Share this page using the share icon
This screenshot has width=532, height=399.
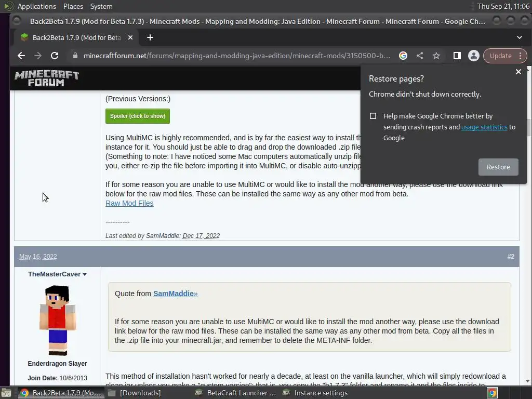coord(420,56)
